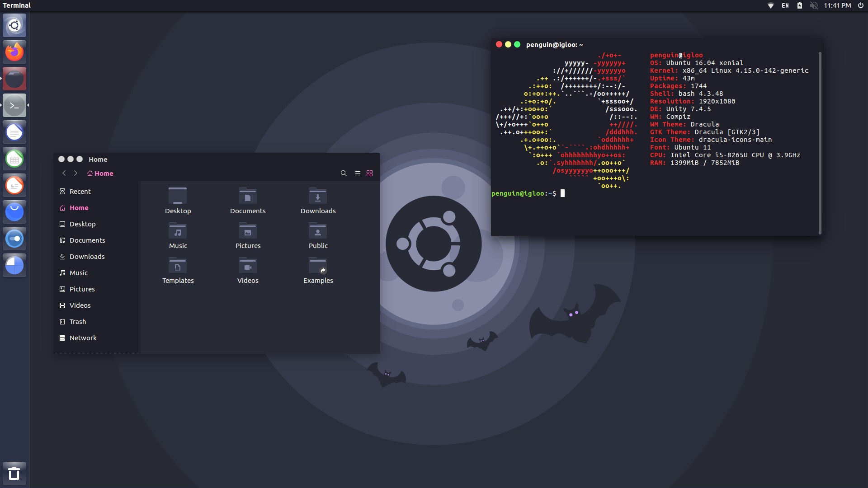
Task: Click the 'Ubuntu 16.04 xenial' OS text
Action: [x=704, y=63]
